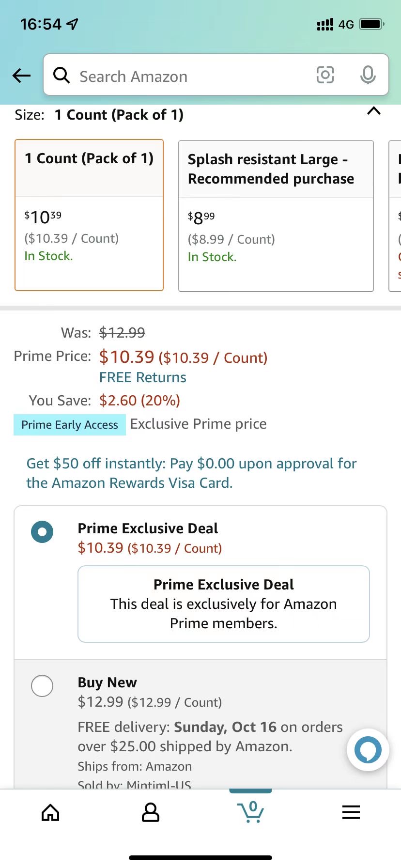Open the hamburger menu icon
This screenshot has height=868, width=401.
pos(351,812)
